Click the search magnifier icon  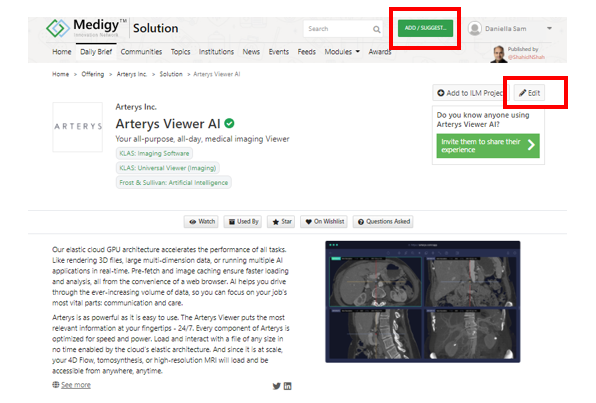376,29
